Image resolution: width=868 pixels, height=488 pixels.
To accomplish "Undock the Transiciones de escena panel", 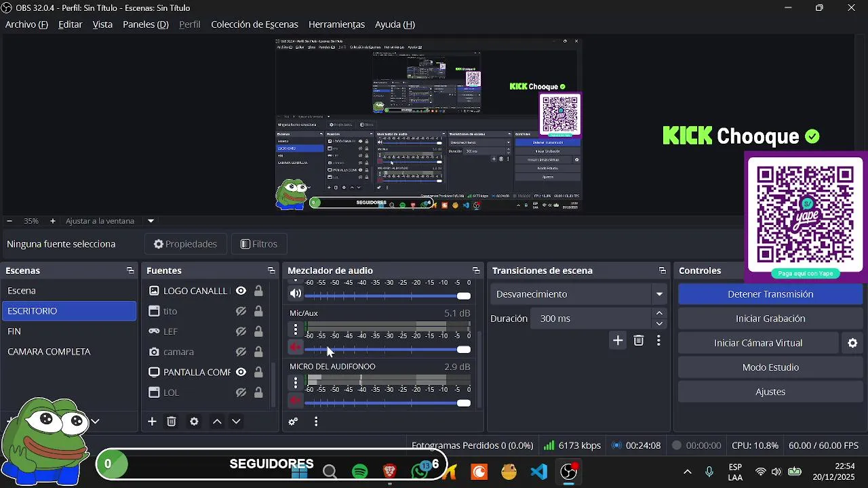I will pyautogui.click(x=663, y=270).
